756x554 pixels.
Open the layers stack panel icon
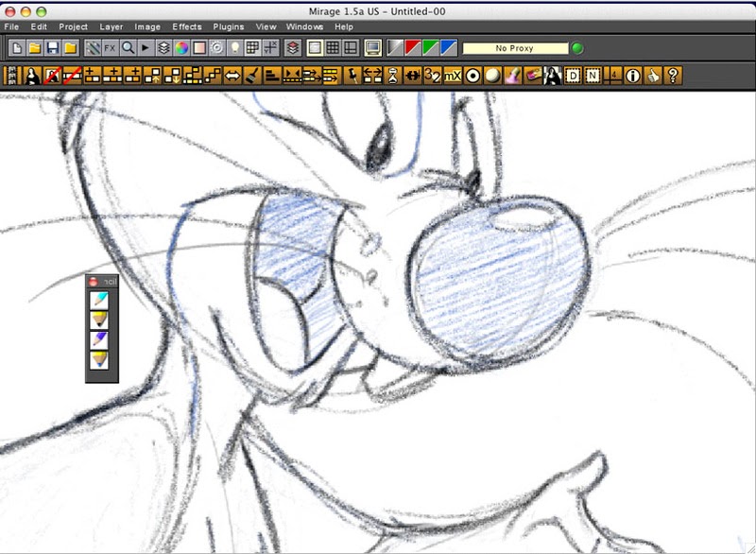pyautogui.click(x=163, y=47)
